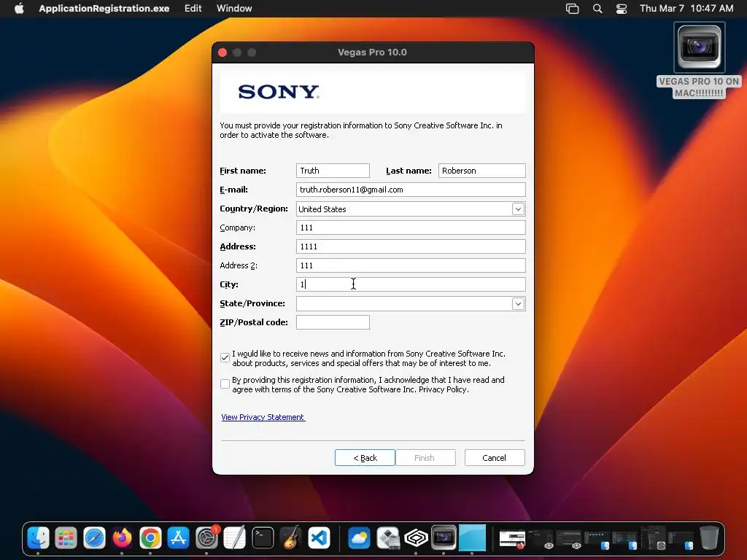
Task: Open the Trash in the dock
Action: (x=709, y=538)
